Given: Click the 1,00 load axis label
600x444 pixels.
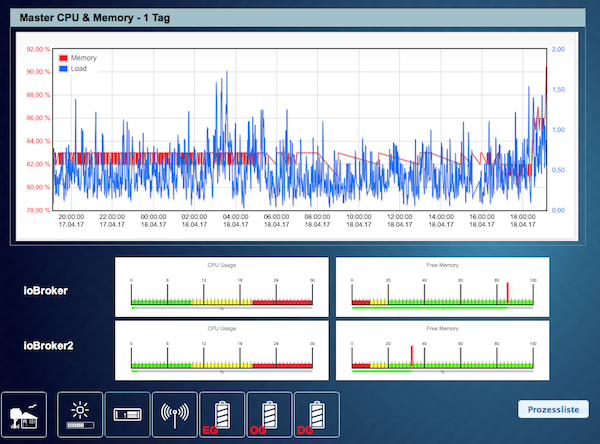Looking at the screenshot, I should [x=558, y=129].
